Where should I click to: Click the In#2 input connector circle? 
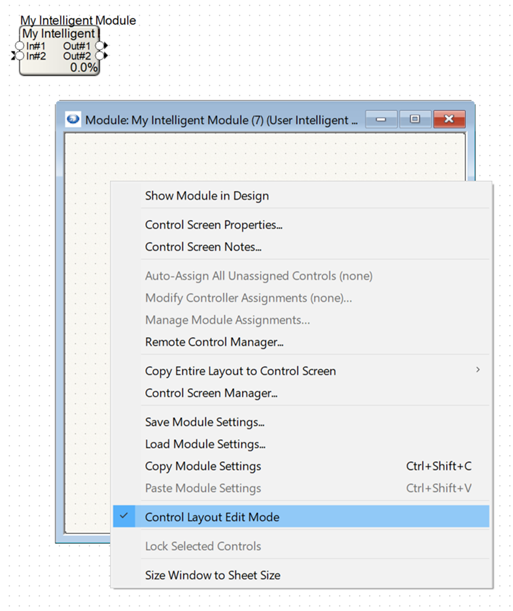(19, 56)
